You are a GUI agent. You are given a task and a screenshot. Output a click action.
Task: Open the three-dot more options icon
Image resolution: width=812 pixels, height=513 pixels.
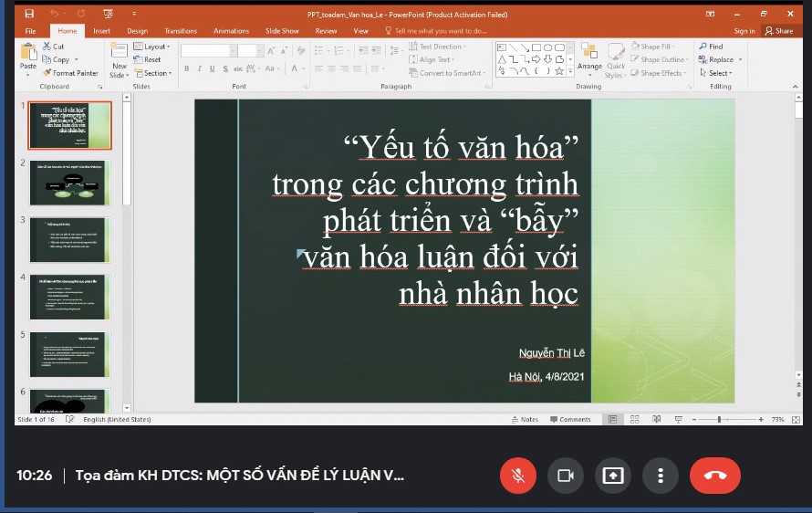(660, 476)
